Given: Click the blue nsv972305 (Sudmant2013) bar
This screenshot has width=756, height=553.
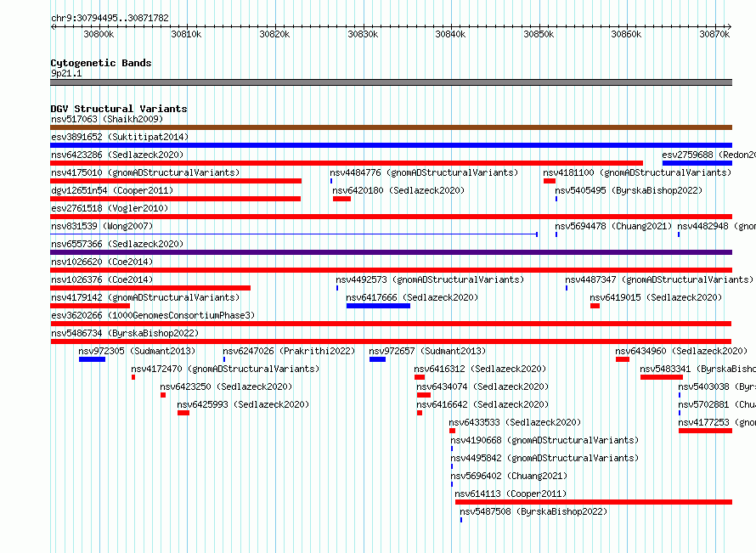Looking at the screenshot, I should pos(92,359).
